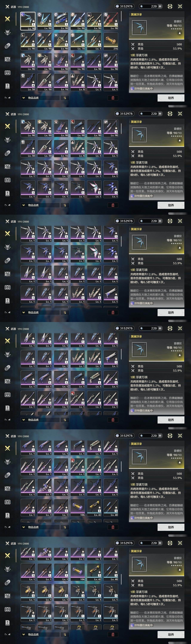191x644 pixels.
Task: Click the bottommost 培养 button
Action: click(171, 634)
